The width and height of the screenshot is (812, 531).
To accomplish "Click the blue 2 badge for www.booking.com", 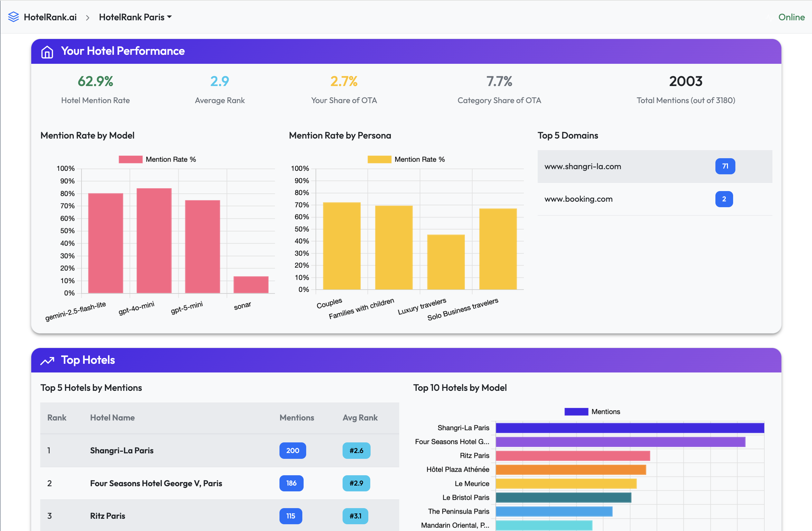I will (x=724, y=199).
